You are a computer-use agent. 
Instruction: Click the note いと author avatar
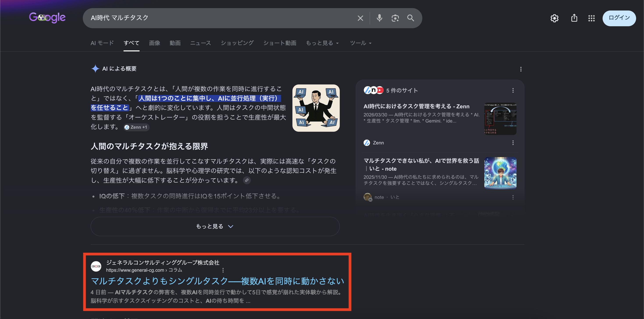point(368,197)
